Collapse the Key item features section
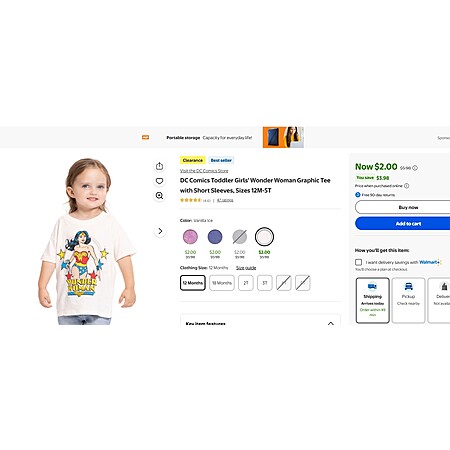The image size is (450, 450). tap(331, 323)
